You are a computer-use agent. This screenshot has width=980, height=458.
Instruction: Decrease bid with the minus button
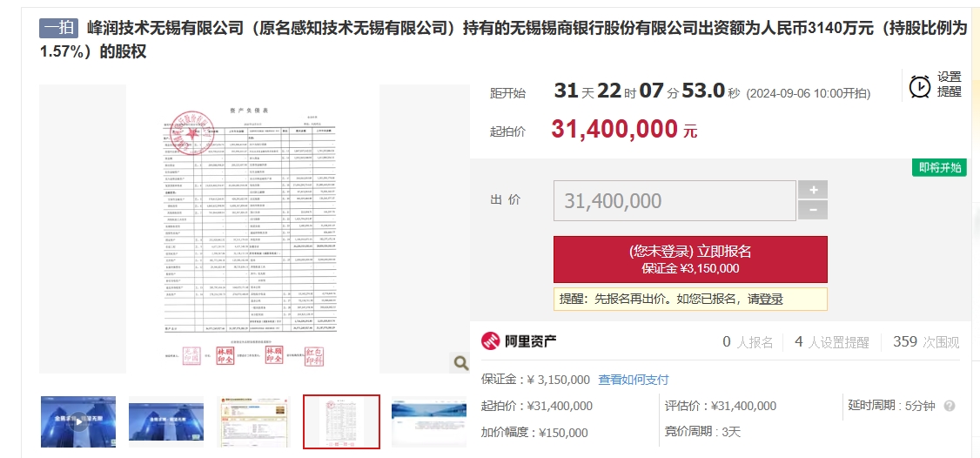pos(813,210)
